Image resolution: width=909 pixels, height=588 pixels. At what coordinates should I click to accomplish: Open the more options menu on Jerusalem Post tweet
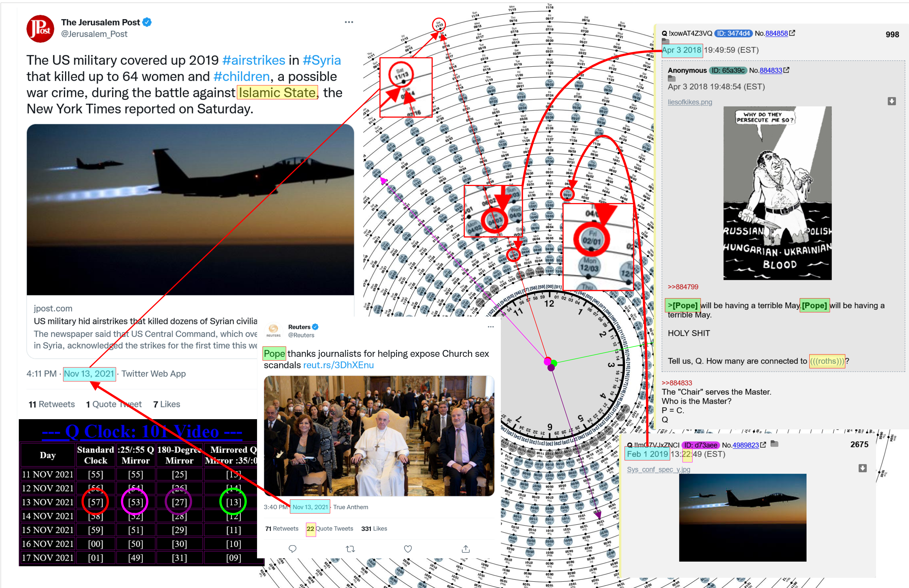click(x=349, y=22)
